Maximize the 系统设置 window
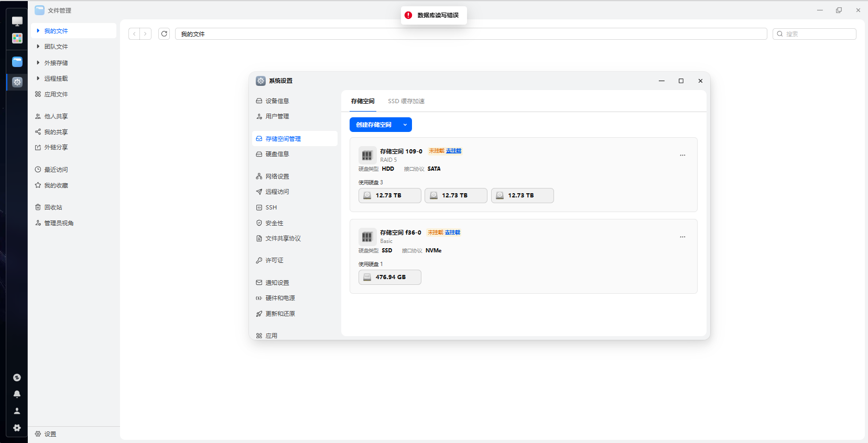Screen dimensions: 868x443 click(681, 81)
